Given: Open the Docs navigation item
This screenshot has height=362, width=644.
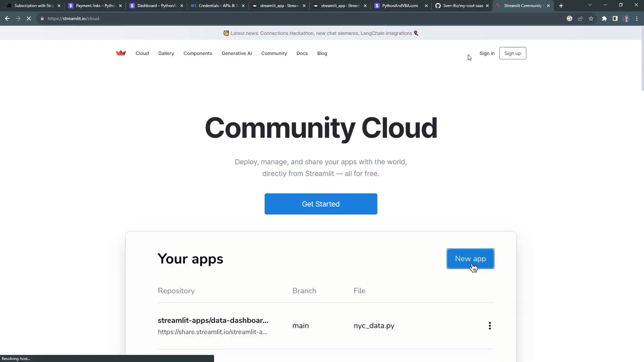Looking at the screenshot, I should click(x=302, y=53).
